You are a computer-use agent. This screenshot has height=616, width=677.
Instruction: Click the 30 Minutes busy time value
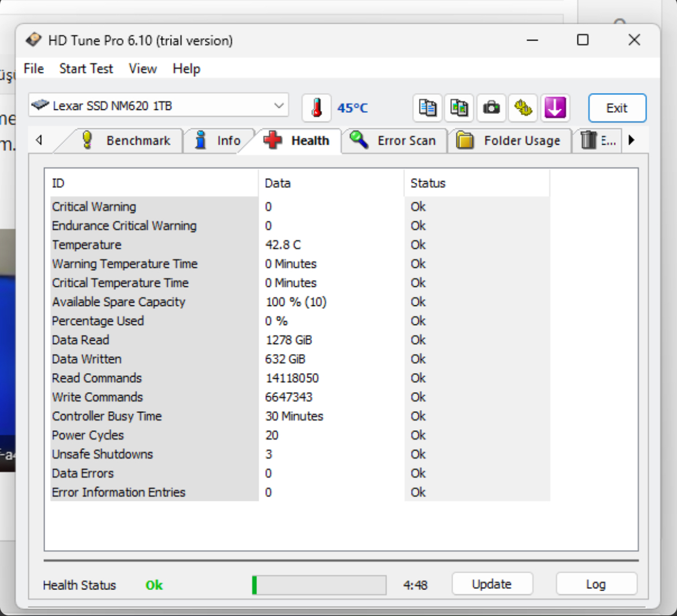[295, 416]
